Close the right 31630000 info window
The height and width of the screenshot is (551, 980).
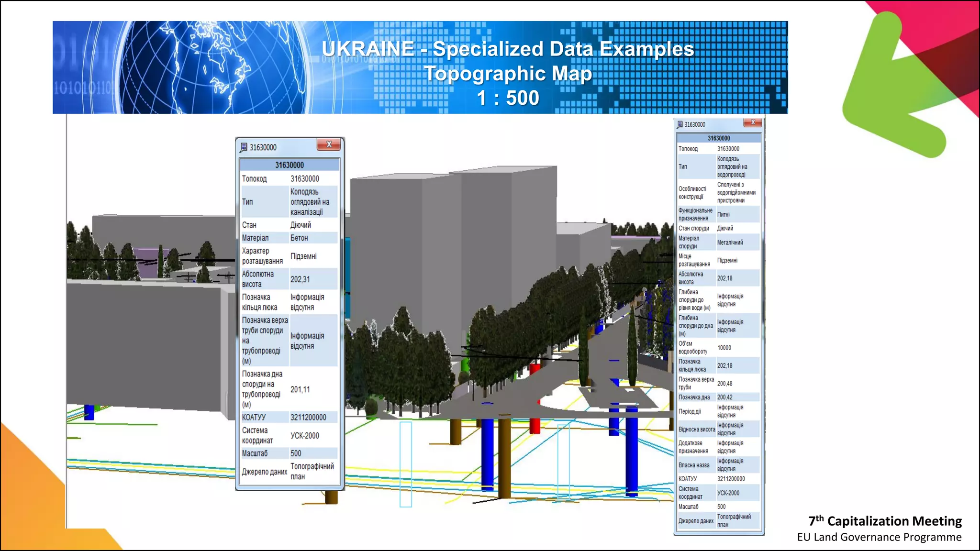click(x=753, y=122)
